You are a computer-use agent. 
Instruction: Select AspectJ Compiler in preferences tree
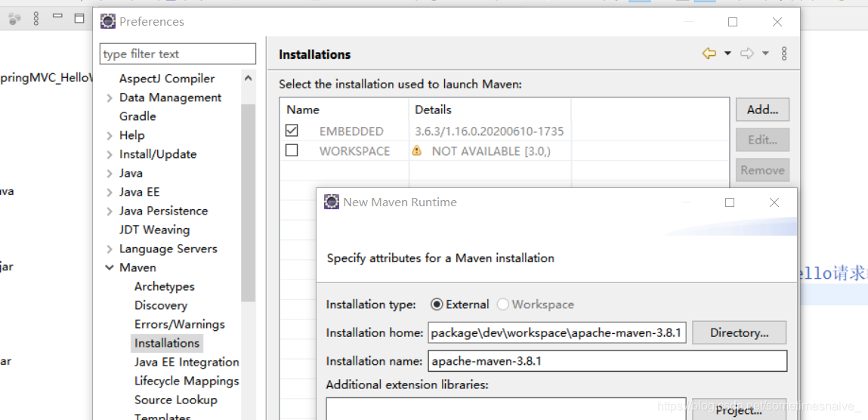167,79
